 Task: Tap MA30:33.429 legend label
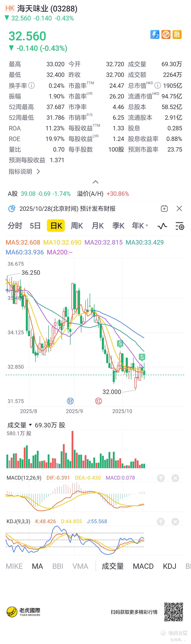[144, 242]
